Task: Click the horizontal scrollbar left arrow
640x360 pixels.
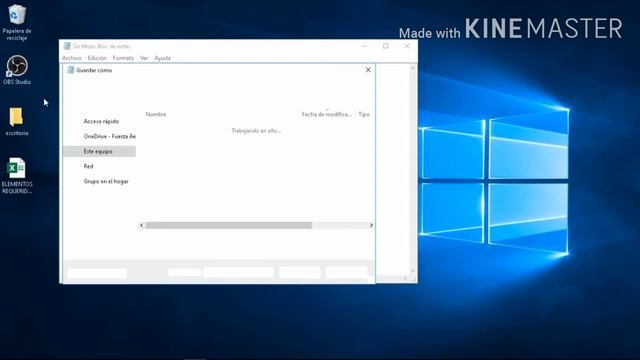Action: coord(142,225)
